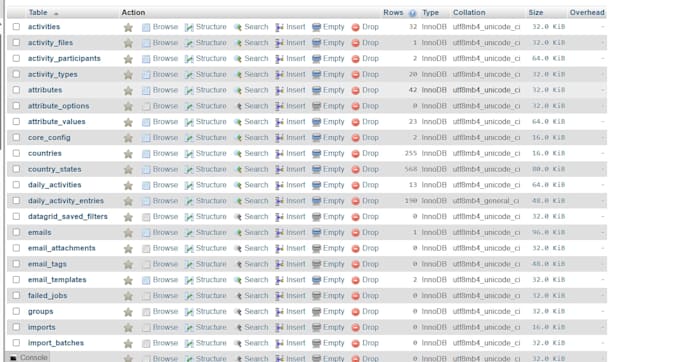This screenshot has width=680, height=362.
Task: Click the Browse icon in country_states row
Action: tap(146, 170)
